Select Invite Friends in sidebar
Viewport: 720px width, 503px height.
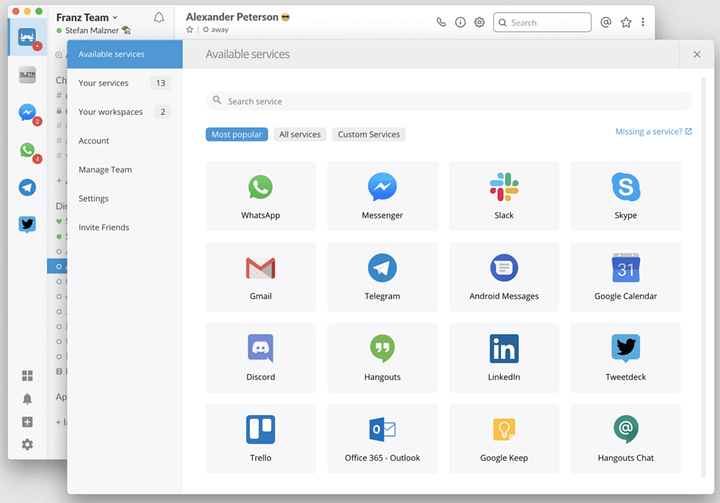click(103, 227)
